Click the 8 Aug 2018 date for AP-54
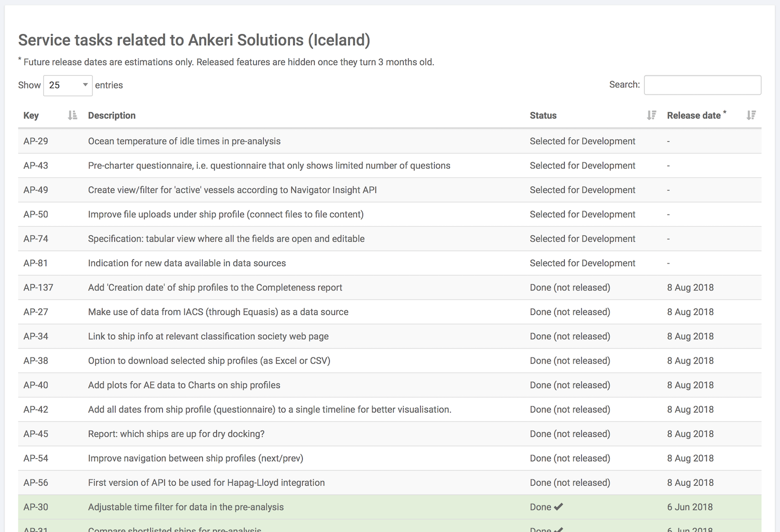This screenshot has height=532, width=780. point(690,459)
